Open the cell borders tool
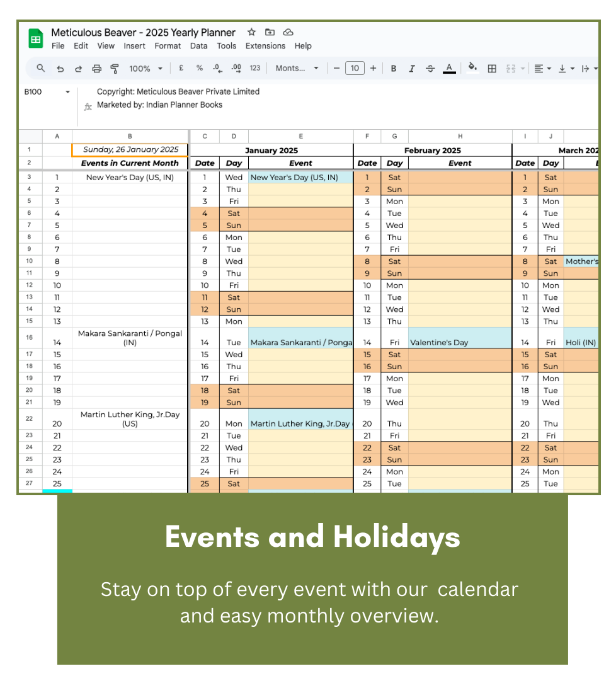The width and height of the screenshot is (616, 688). click(493, 69)
